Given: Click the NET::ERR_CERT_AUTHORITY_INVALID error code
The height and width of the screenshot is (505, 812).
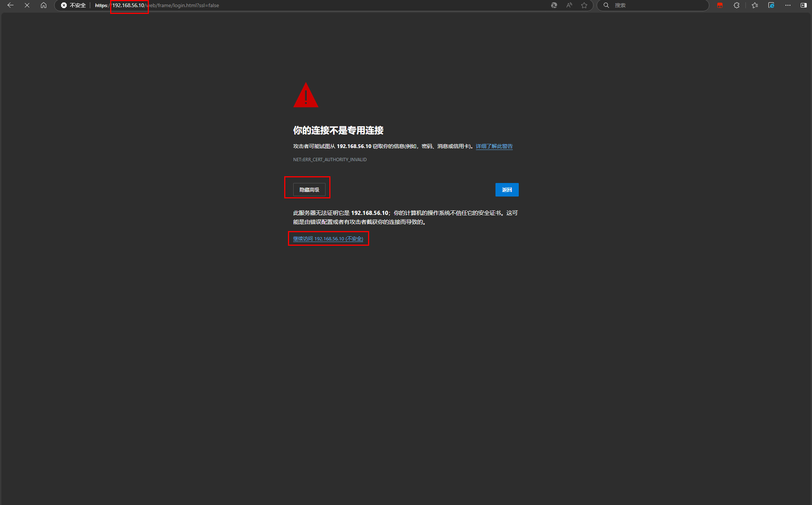Looking at the screenshot, I should point(330,160).
